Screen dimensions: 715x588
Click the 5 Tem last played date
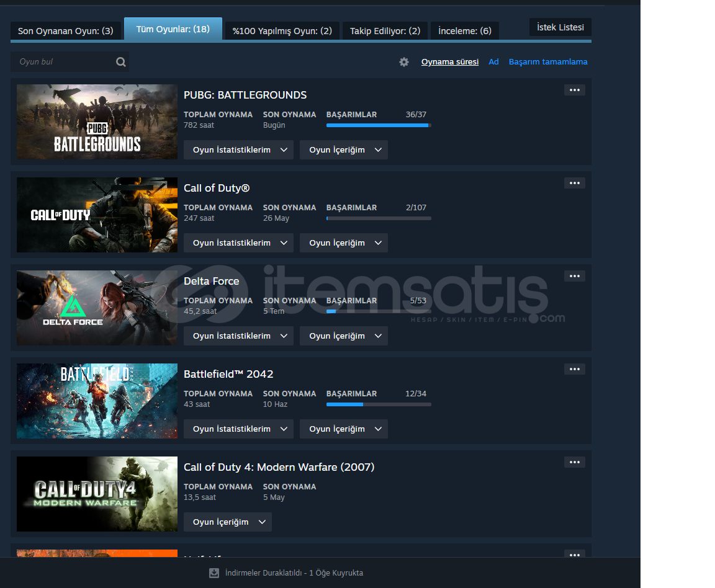274,311
